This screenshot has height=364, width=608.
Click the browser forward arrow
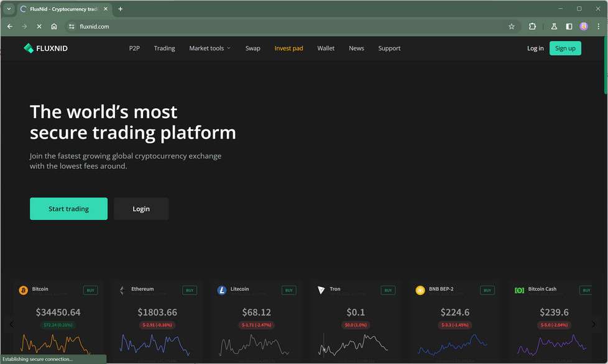point(24,26)
